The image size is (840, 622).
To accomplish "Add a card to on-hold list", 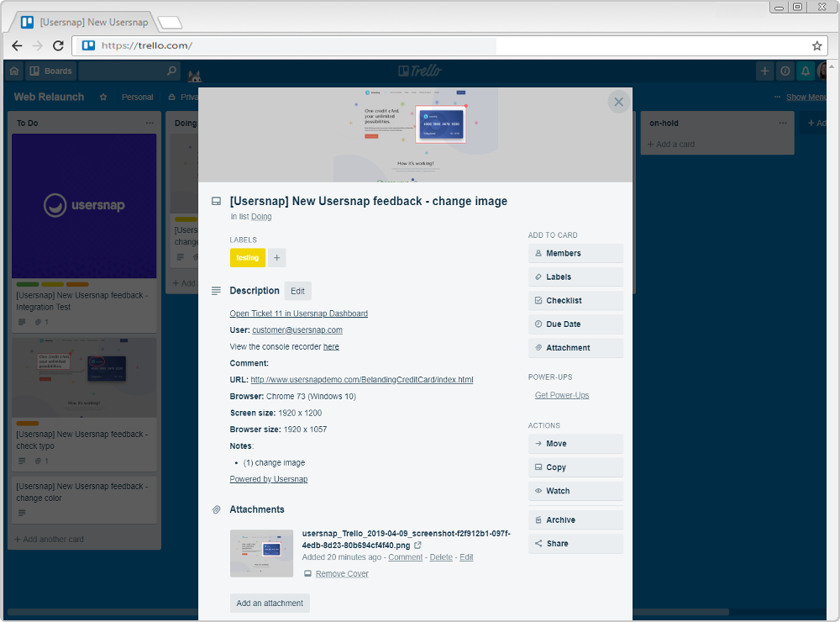I will pyautogui.click(x=670, y=145).
